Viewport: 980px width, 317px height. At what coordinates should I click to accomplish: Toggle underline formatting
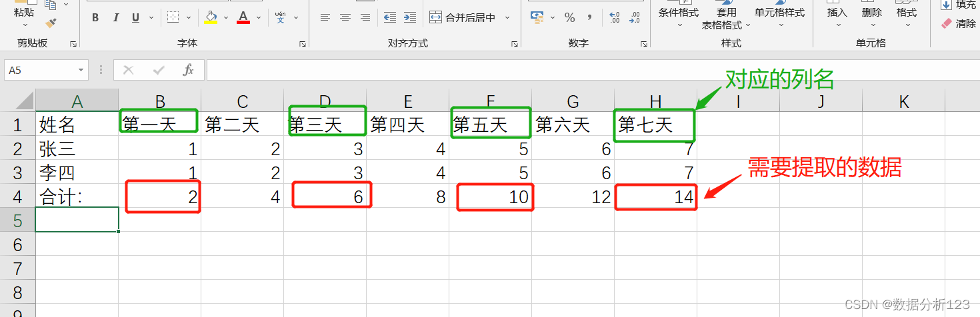pos(135,18)
